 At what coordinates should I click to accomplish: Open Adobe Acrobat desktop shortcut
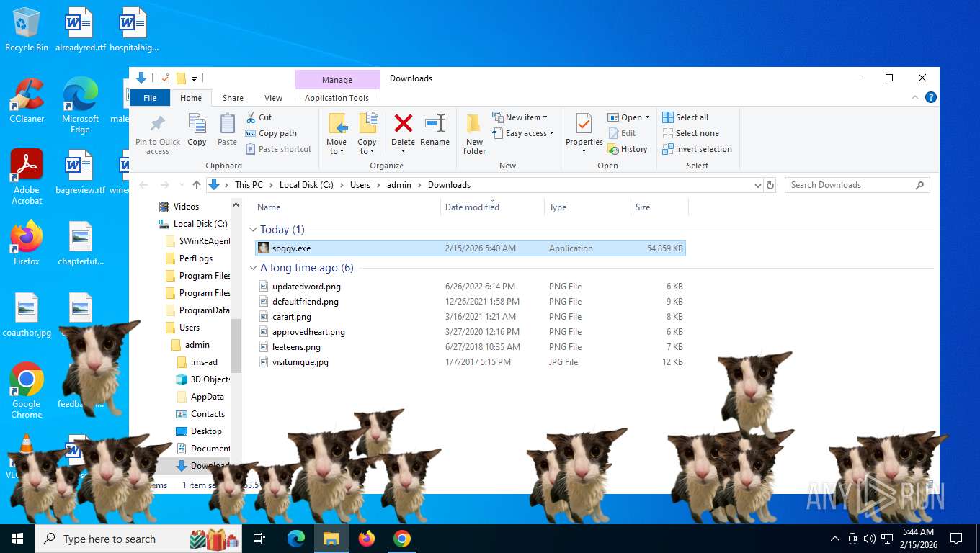(x=27, y=176)
